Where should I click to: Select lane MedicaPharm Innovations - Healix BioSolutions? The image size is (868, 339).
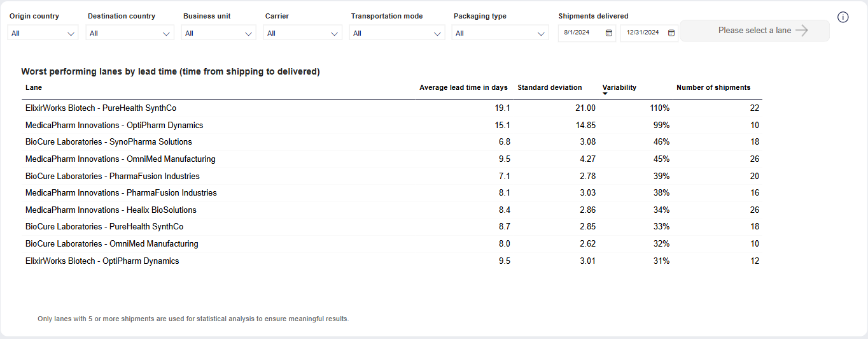(x=111, y=210)
